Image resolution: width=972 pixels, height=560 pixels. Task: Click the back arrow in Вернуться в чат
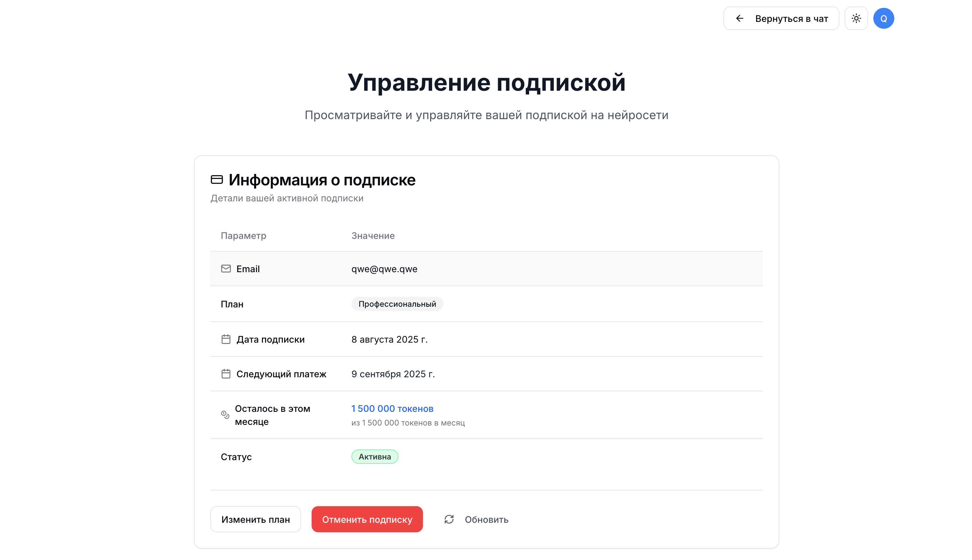pos(739,18)
